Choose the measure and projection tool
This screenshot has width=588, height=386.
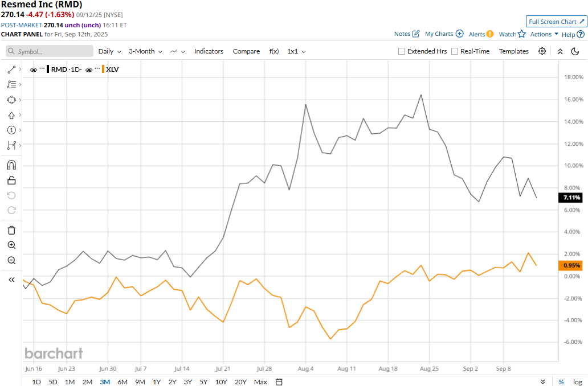[11, 145]
